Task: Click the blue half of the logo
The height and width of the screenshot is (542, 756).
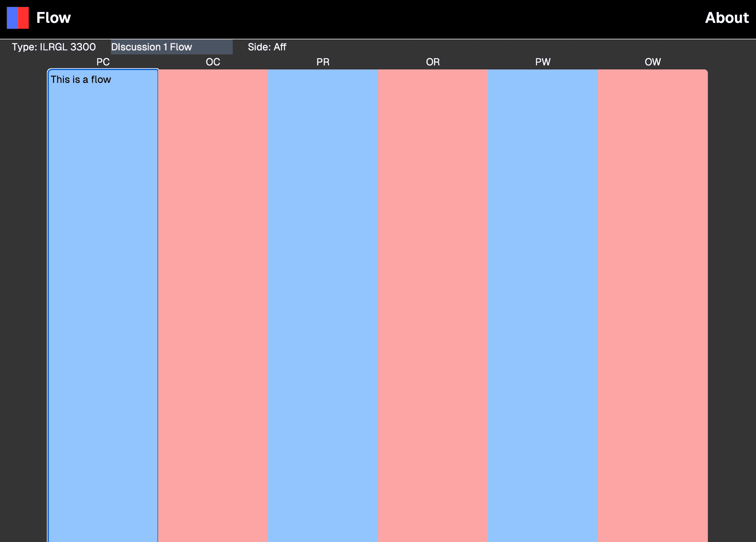Action: (13, 17)
